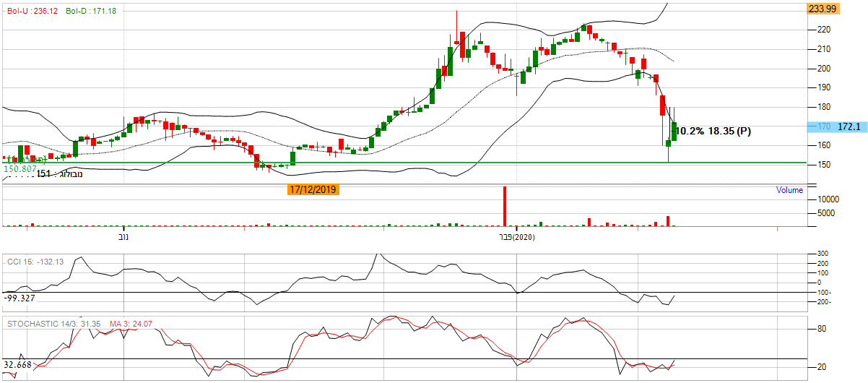
Task: Select the 10.2% 18.35 (P) annotation
Action: click(x=713, y=132)
